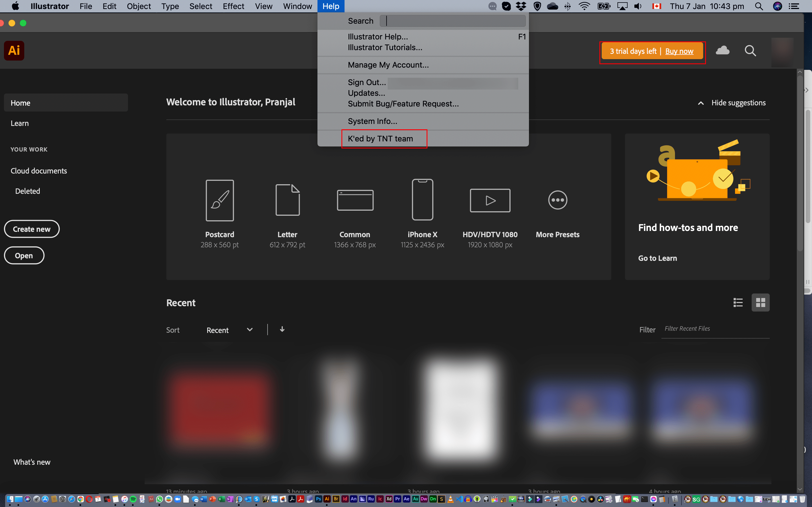Screen dimensions: 812x507
Task: Expand the right-edge panel chevron
Action: click(807, 90)
